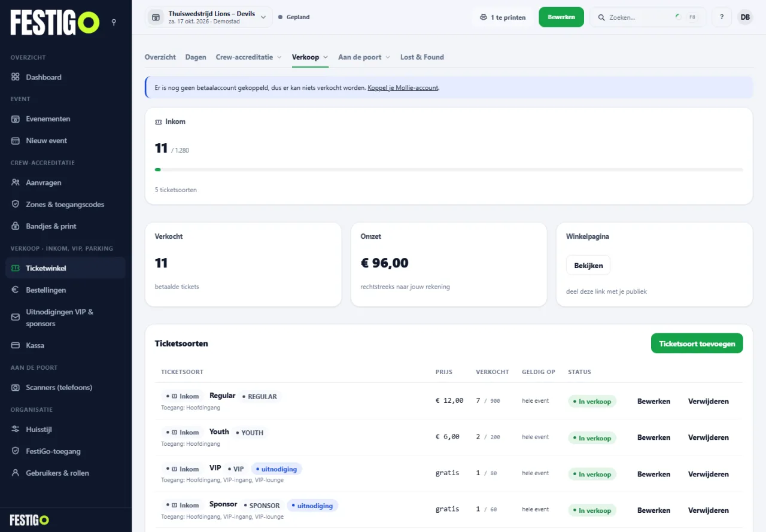
Task: Open the event selector dropdown
Action: click(x=208, y=17)
